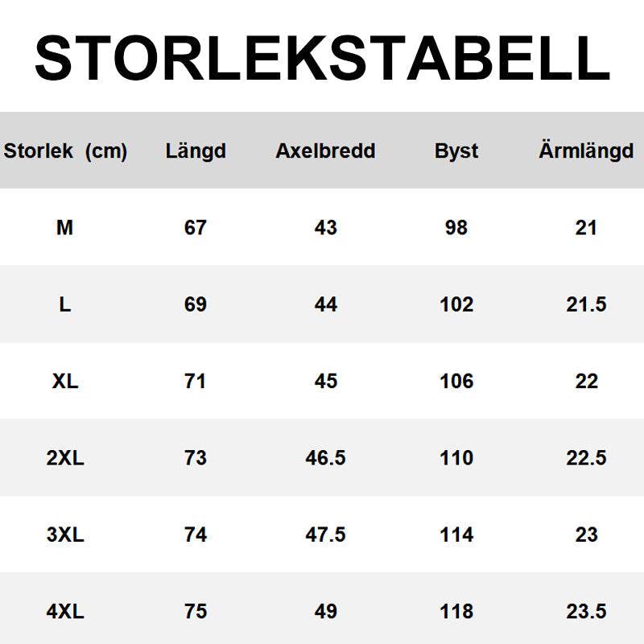Image resolution: width=644 pixels, height=644 pixels.
Task: Select the 21.5 sleeve length cell
Action: [x=586, y=304]
